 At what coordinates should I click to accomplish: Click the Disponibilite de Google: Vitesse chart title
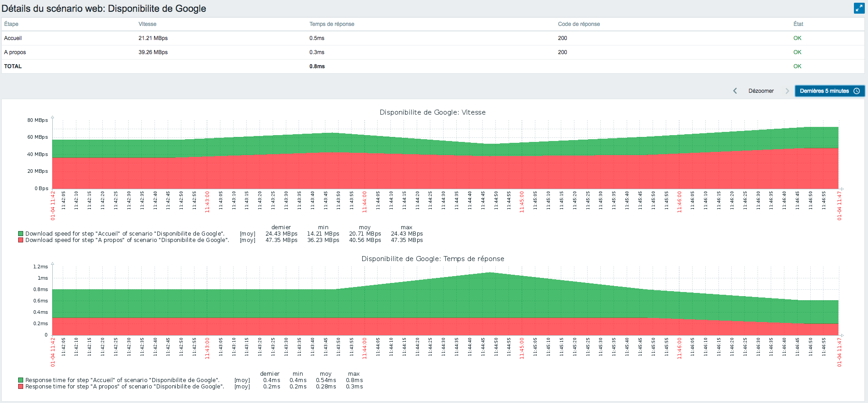[x=433, y=112]
